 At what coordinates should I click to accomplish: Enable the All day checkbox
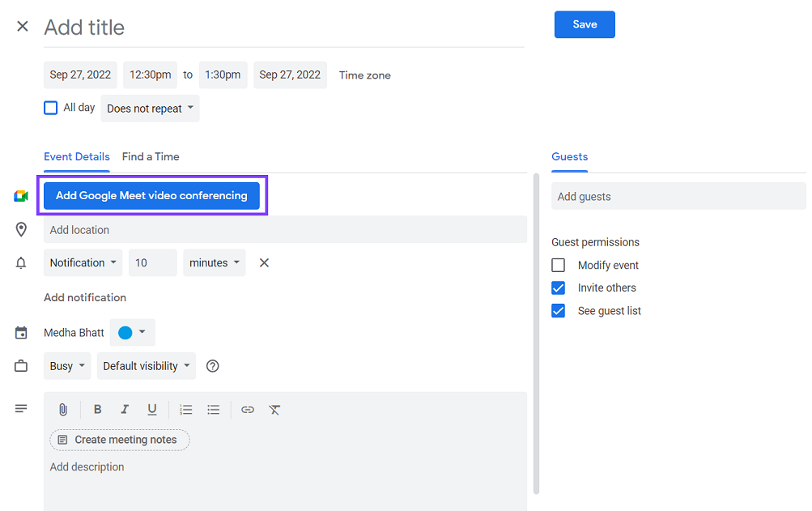click(x=50, y=107)
